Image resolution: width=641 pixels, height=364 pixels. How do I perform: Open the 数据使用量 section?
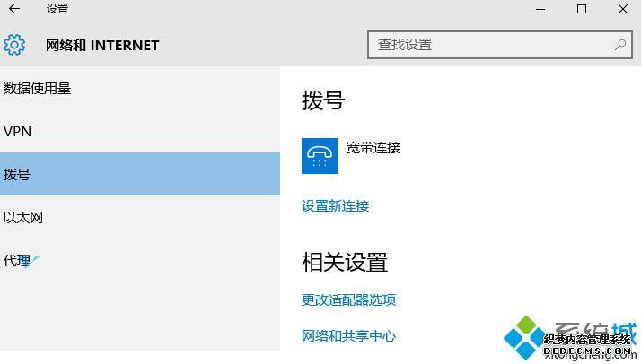click(140, 88)
